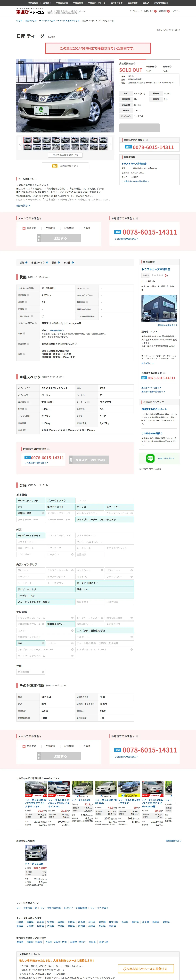
Task: Toggle the lower その他 checkbox
Action: pyautogui.click(x=80, y=746)
